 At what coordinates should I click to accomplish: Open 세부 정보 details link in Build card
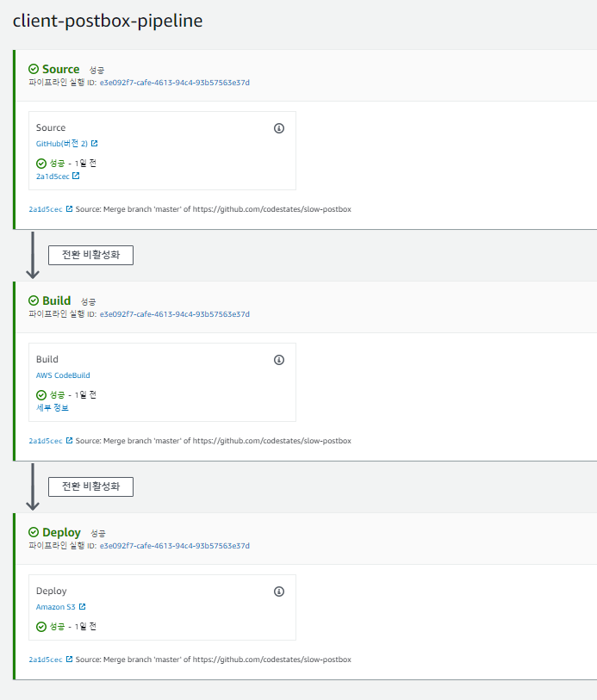(x=53, y=408)
